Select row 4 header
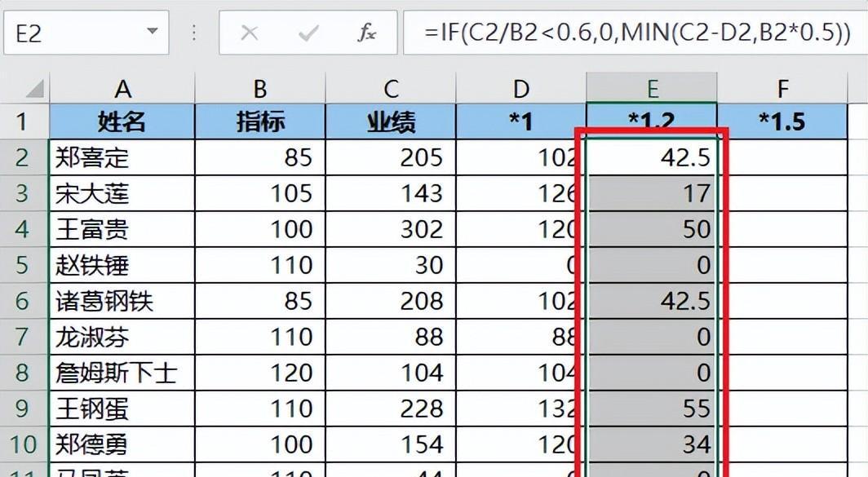Image resolution: width=868 pixels, height=477 pixels. 24,229
